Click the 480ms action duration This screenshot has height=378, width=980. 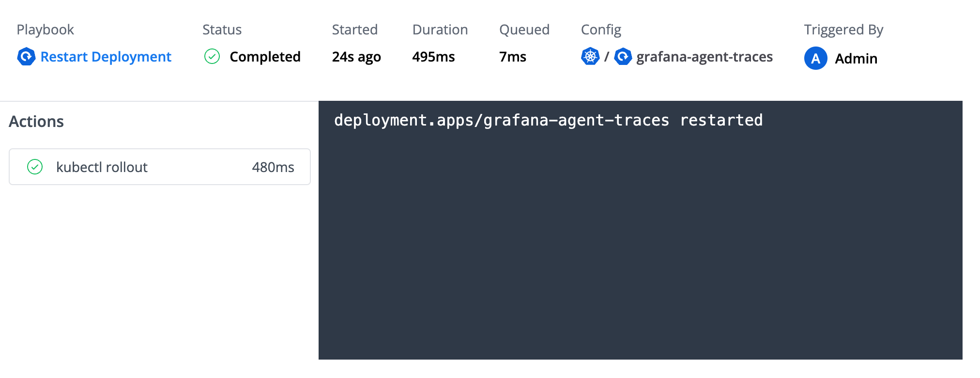click(273, 167)
